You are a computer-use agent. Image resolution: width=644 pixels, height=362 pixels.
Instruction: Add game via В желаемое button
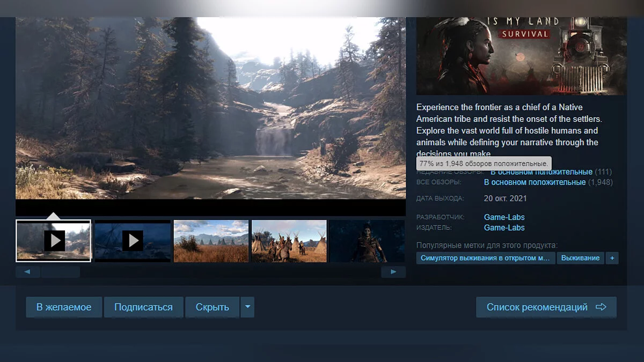(x=64, y=307)
